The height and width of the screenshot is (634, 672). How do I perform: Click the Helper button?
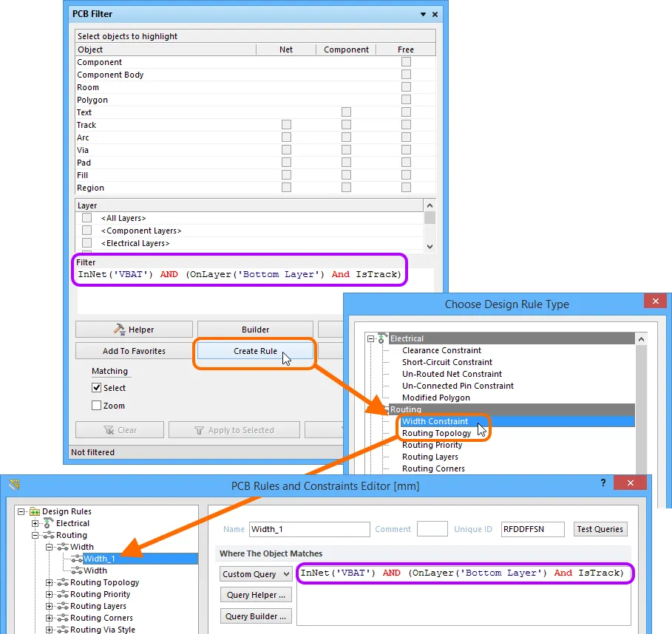point(134,330)
